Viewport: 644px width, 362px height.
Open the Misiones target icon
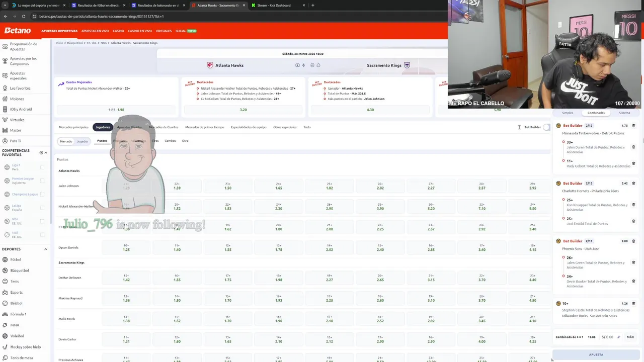5,99
